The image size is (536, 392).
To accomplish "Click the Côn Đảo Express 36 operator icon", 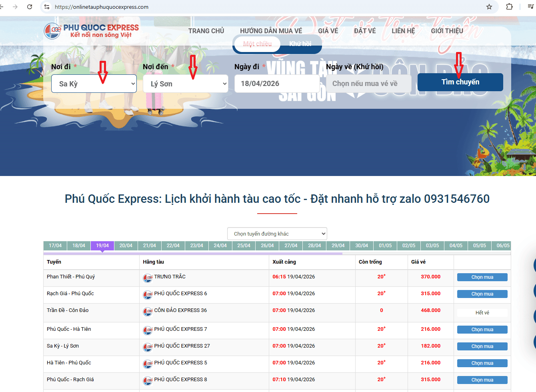I will click(x=148, y=311).
